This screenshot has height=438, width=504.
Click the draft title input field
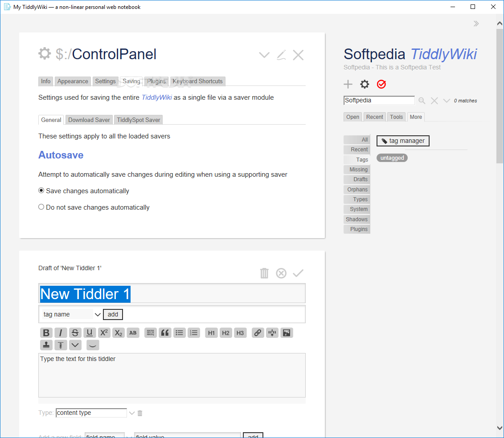point(172,293)
